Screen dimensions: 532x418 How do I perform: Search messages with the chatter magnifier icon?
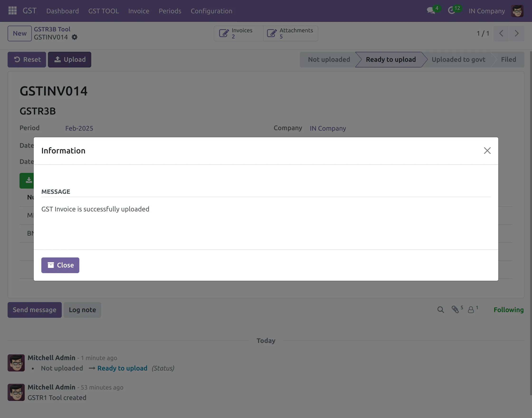coord(441,309)
